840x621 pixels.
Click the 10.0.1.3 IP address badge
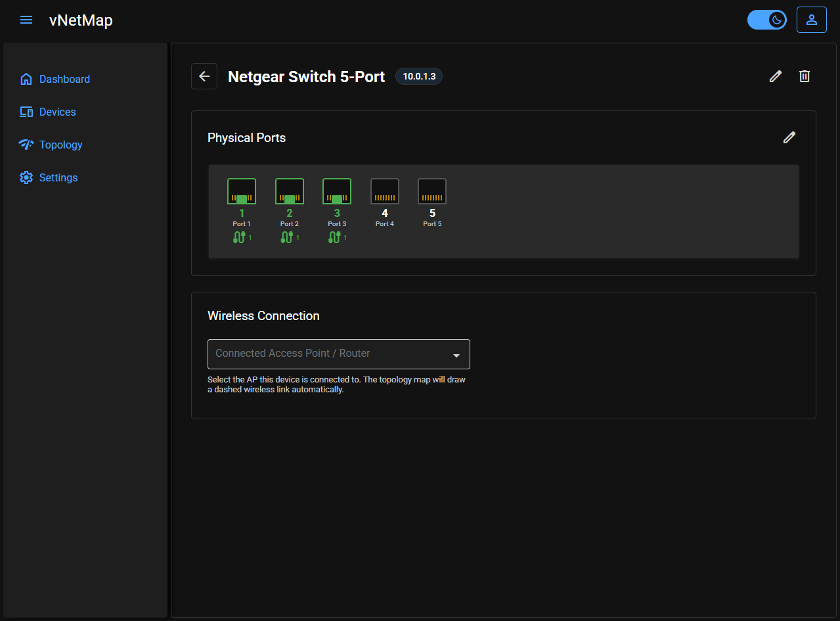coord(419,76)
